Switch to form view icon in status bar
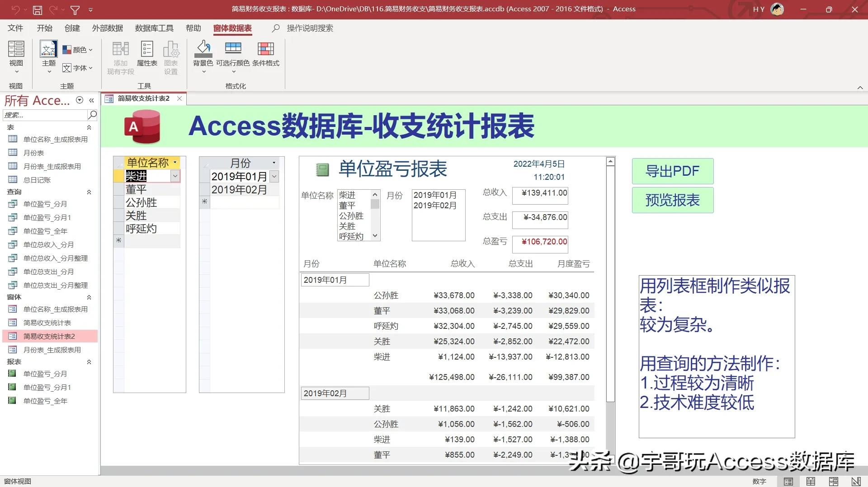Screen dimensions: 868x487 (x=788, y=482)
